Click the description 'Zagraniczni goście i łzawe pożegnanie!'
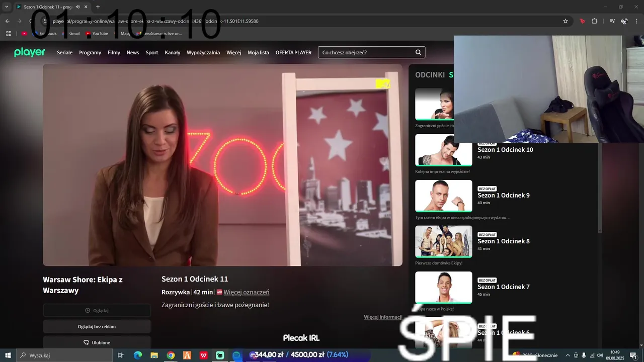The image size is (644, 362). (x=215, y=305)
